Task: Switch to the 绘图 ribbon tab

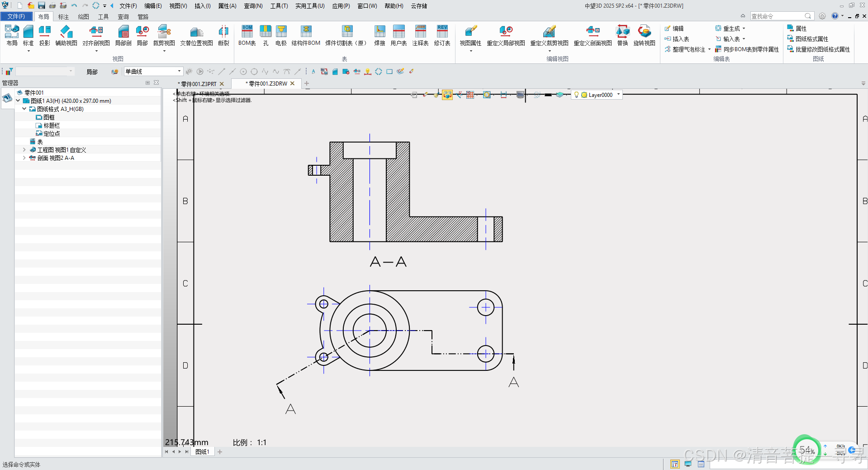Action: [x=83, y=17]
